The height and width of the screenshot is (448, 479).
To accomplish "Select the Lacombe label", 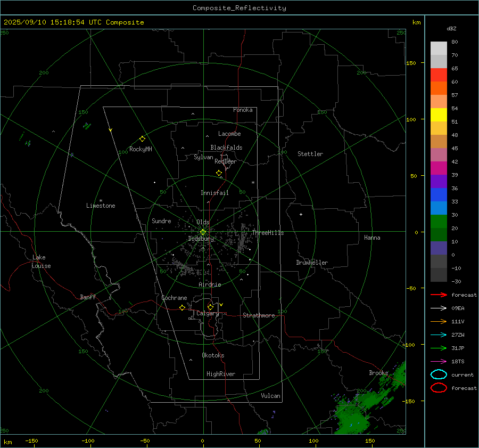I will (229, 134).
